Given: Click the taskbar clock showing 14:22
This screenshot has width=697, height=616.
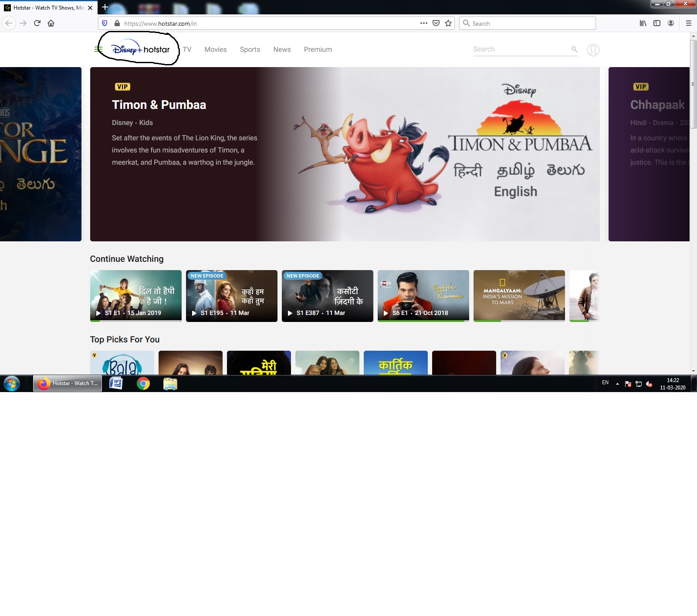Looking at the screenshot, I should click(673, 384).
